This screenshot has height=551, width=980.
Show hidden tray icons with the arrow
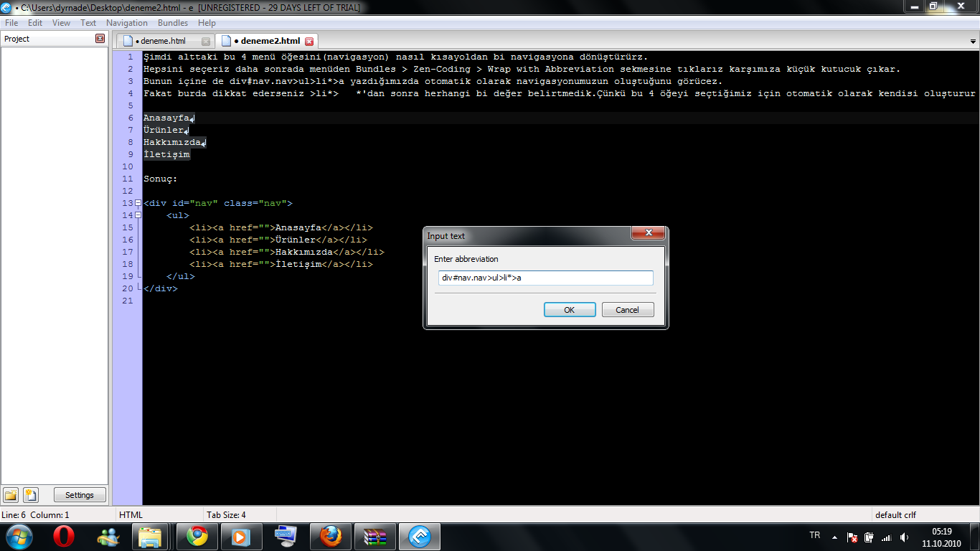pyautogui.click(x=834, y=537)
